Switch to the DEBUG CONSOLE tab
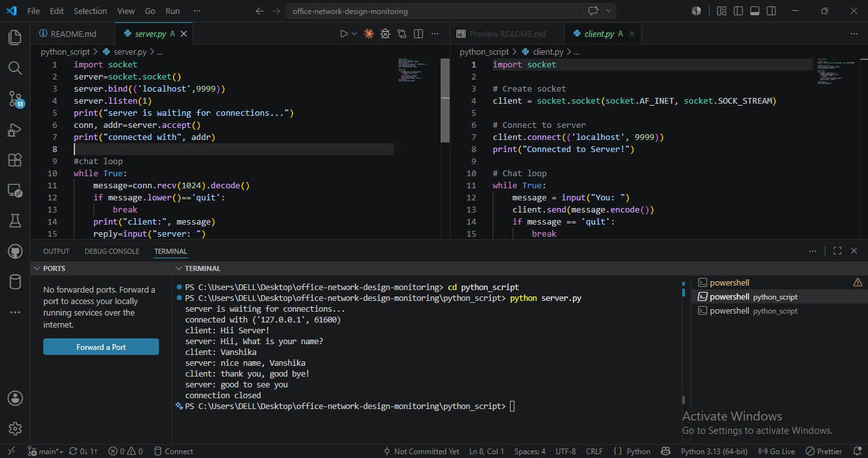868x458 pixels. tap(112, 251)
